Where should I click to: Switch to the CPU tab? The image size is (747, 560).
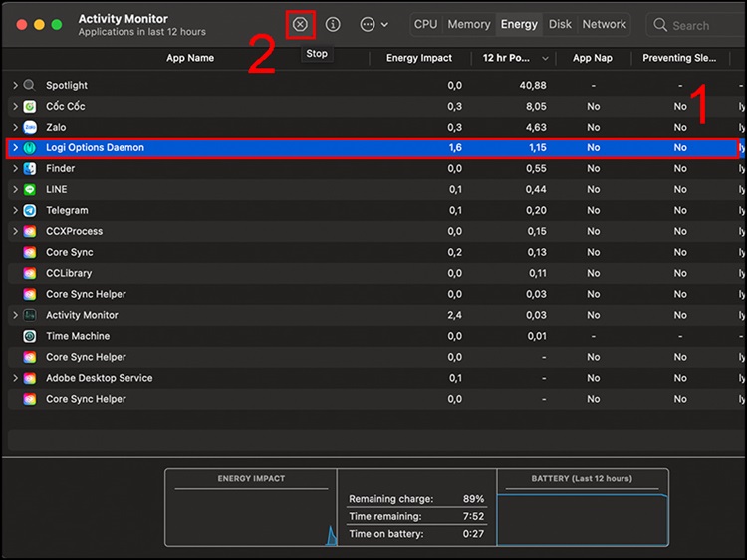click(425, 24)
